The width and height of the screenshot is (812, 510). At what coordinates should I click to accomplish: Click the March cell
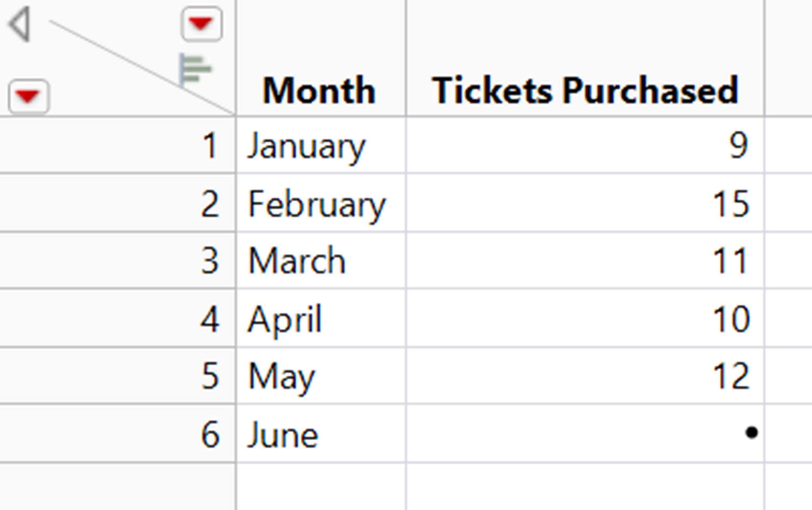[321, 260]
